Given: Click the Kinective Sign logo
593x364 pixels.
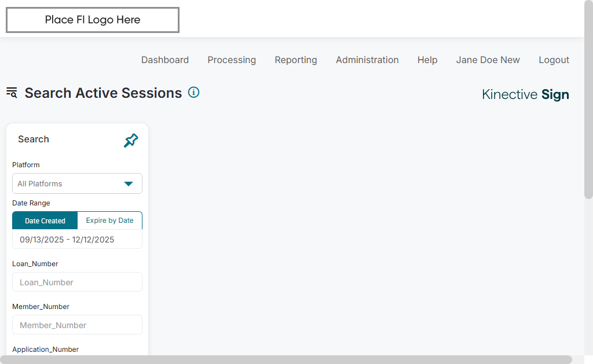Looking at the screenshot, I should pyautogui.click(x=525, y=95).
